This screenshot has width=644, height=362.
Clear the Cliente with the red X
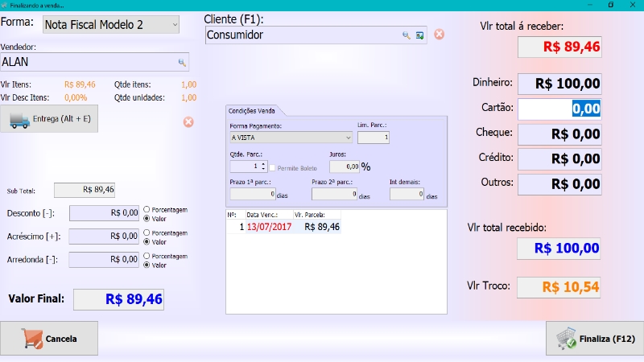tap(439, 35)
